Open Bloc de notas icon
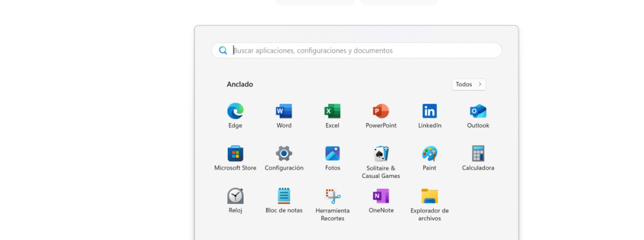The height and width of the screenshot is (240, 644). point(284,196)
